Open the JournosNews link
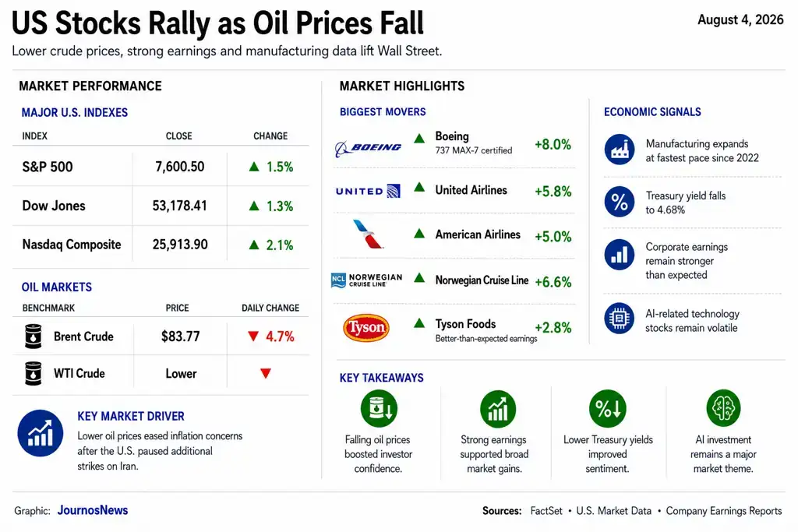The image size is (798, 532). point(93,510)
